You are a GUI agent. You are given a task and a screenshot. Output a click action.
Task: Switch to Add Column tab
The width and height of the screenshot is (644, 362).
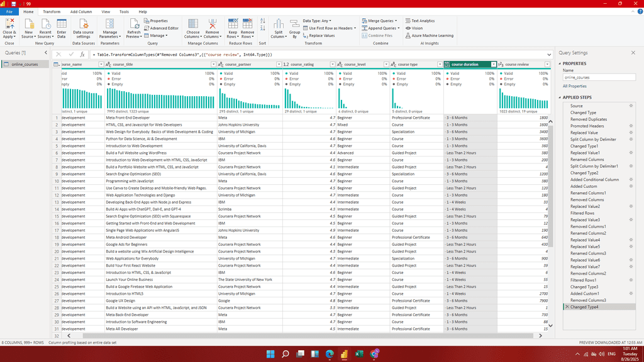81,12
